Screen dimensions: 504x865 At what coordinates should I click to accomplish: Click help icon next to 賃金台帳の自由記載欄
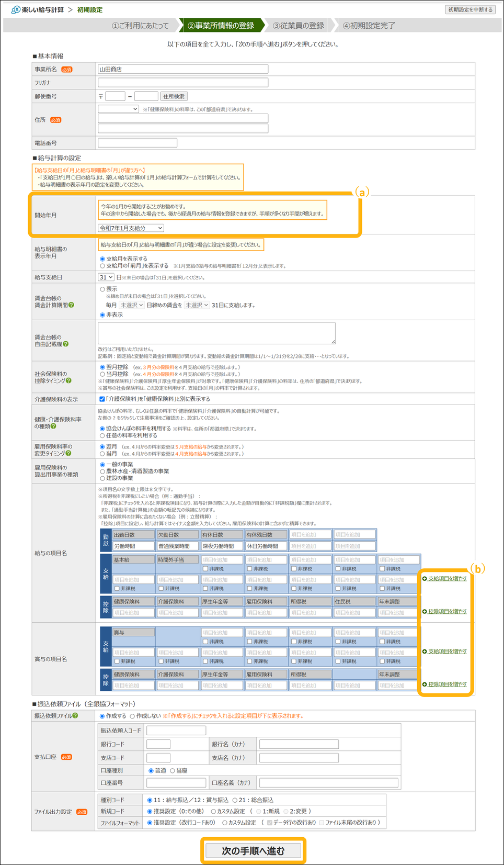(x=66, y=344)
